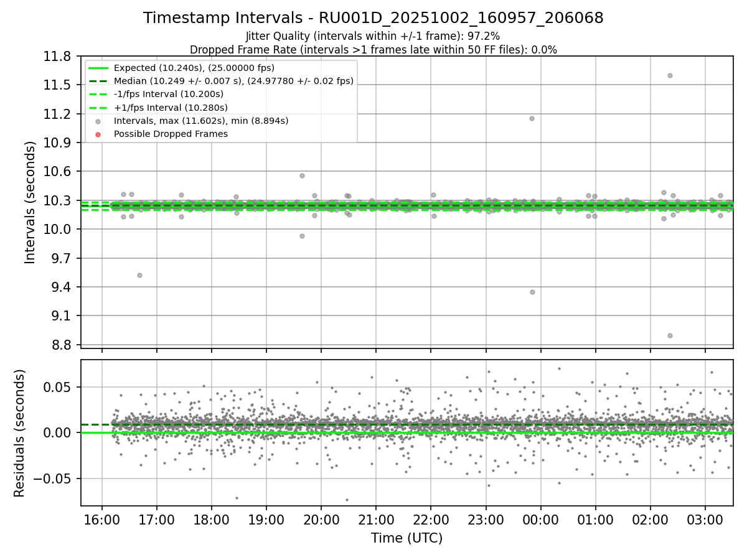Screen dimensions: 747x560
Task: Click the highest outlier point near 11.6 seconds
Action: (670, 75)
